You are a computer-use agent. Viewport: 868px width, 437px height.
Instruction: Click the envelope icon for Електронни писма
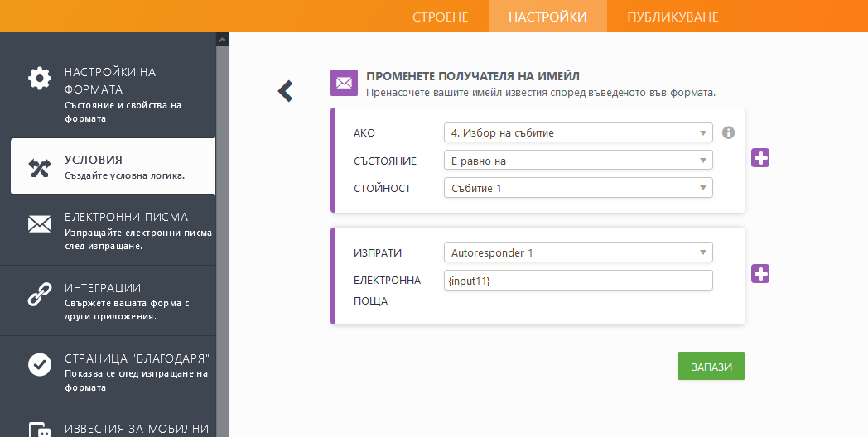click(40, 224)
